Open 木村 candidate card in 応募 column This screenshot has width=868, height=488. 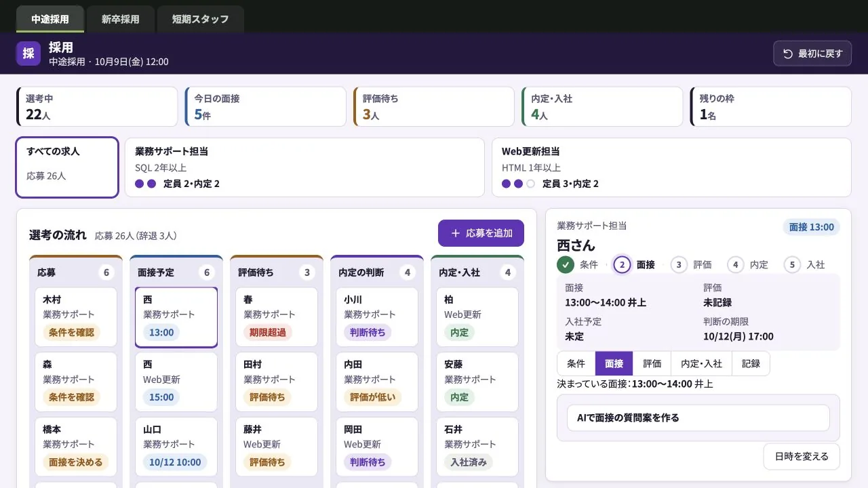tap(76, 317)
